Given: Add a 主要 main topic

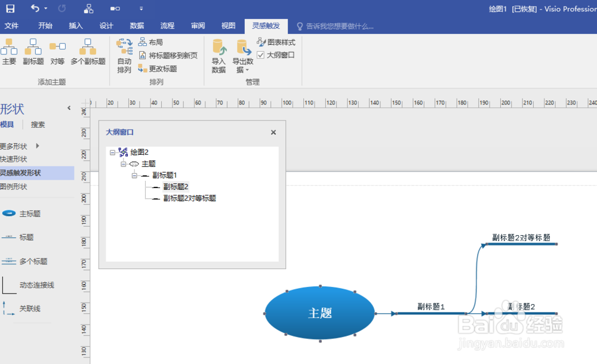Looking at the screenshot, I should (9, 52).
